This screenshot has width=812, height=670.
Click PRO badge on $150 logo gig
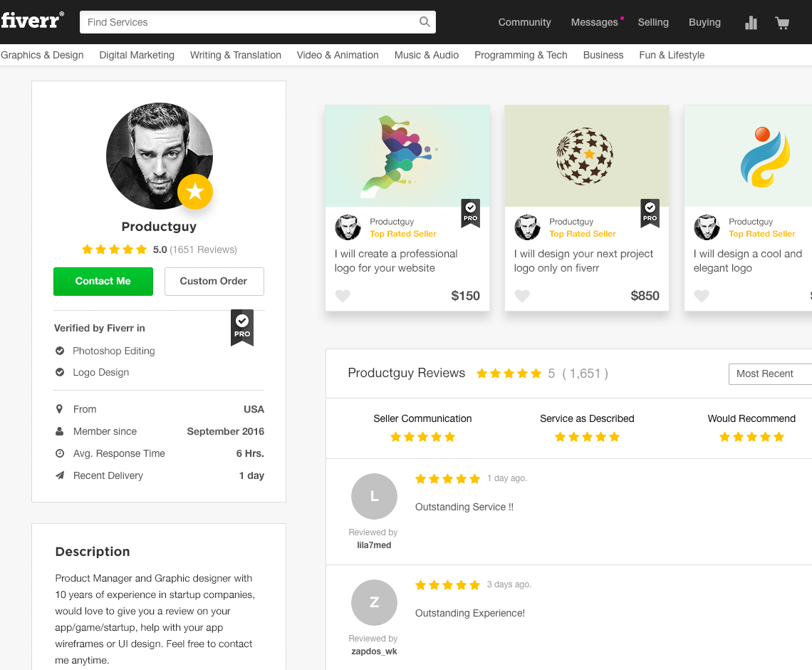(470, 213)
